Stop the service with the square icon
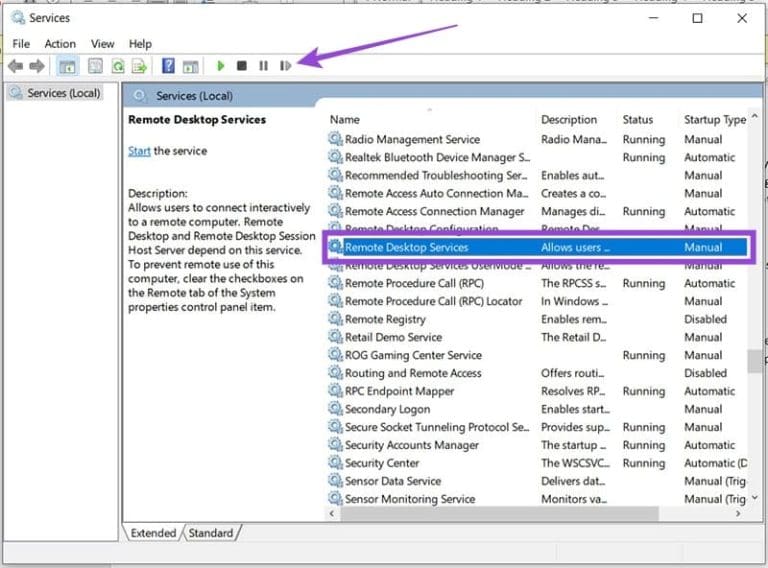Image resolution: width=768 pixels, height=568 pixels. (x=241, y=66)
